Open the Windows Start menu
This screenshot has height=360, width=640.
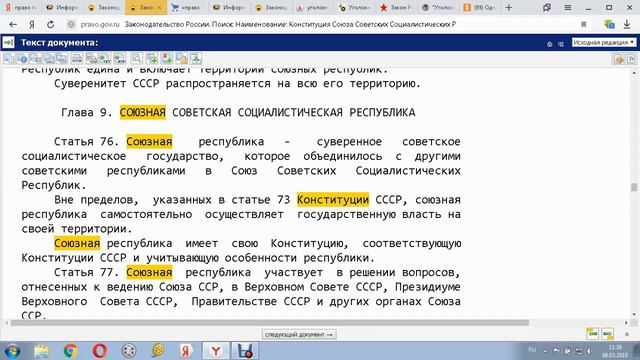pyautogui.click(x=12, y=351)
